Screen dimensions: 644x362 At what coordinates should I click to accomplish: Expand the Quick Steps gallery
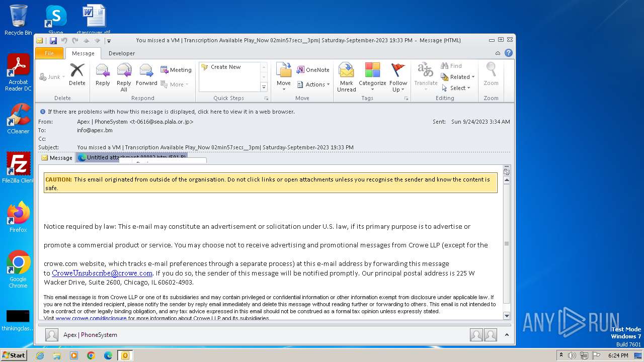(x=264, y=87)
